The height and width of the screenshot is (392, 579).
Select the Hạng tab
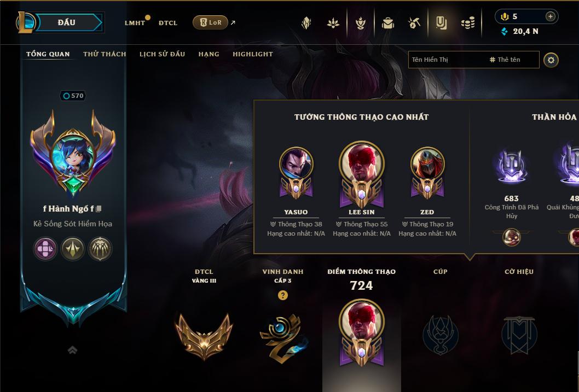tap(209, 54)
